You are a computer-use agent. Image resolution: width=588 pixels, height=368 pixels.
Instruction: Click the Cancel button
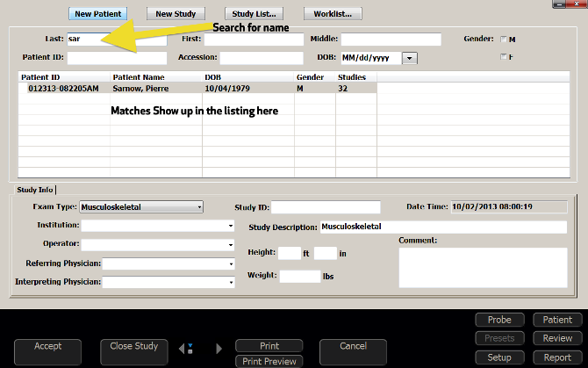click(353, 352)
